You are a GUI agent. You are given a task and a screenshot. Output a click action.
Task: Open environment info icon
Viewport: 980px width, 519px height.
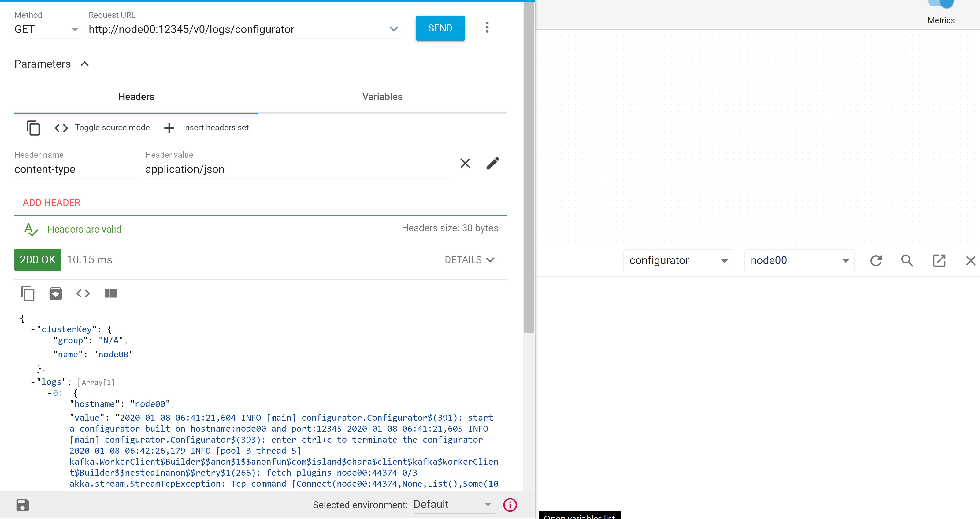(510, 505)
